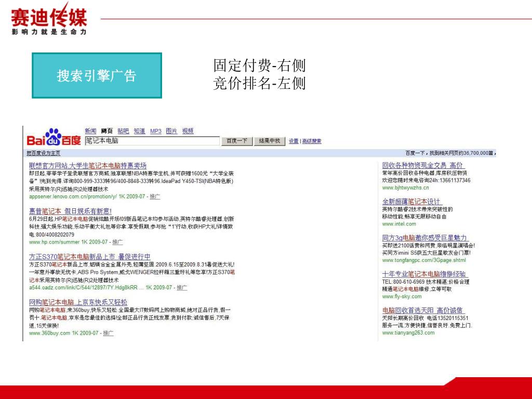Click the 结果中找 button

[x=270, y=141]
